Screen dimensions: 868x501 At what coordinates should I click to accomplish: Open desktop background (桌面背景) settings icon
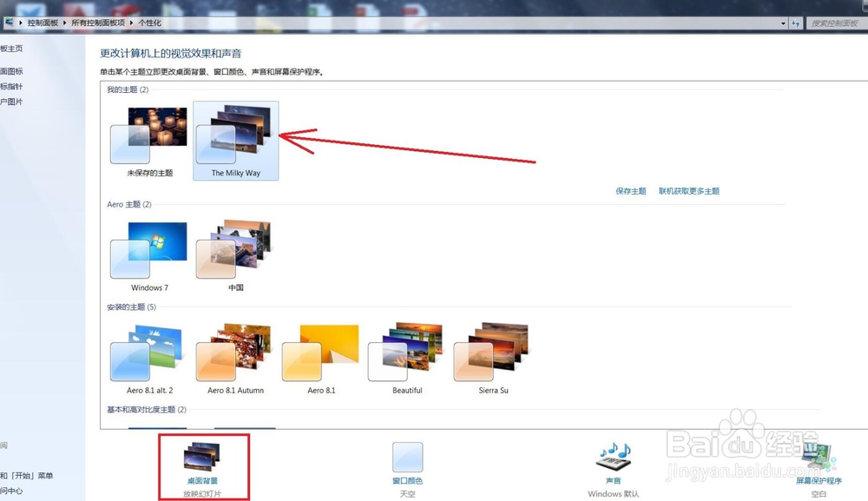pos(202,458)
